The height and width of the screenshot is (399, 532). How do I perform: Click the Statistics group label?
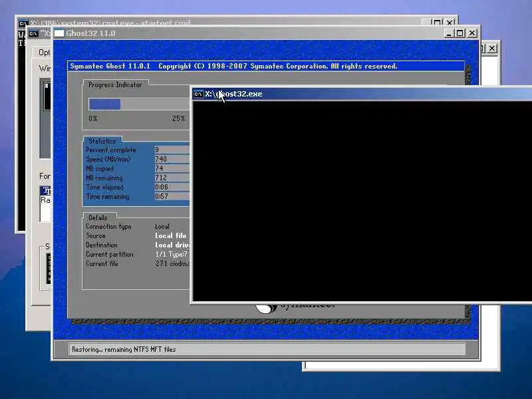(x=102, y=141)
